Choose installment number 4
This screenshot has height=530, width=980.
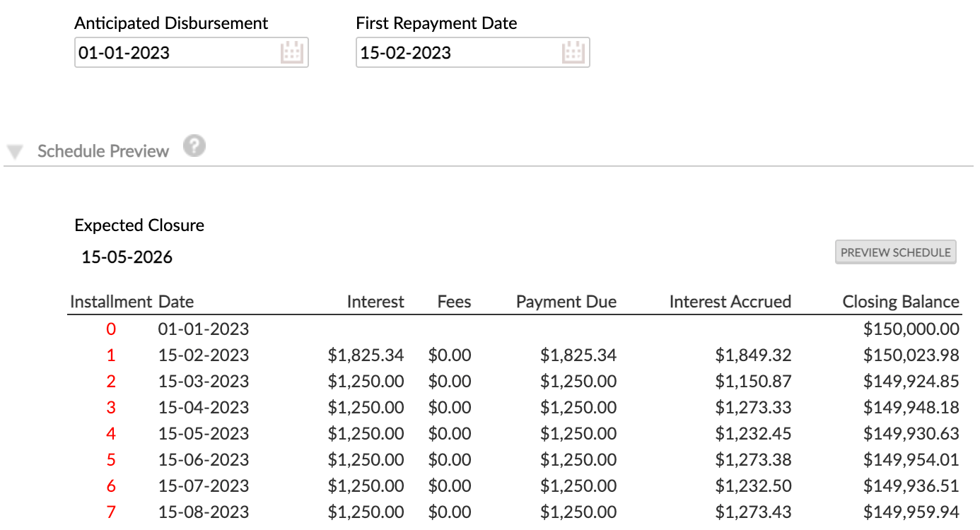click(111, 433)
